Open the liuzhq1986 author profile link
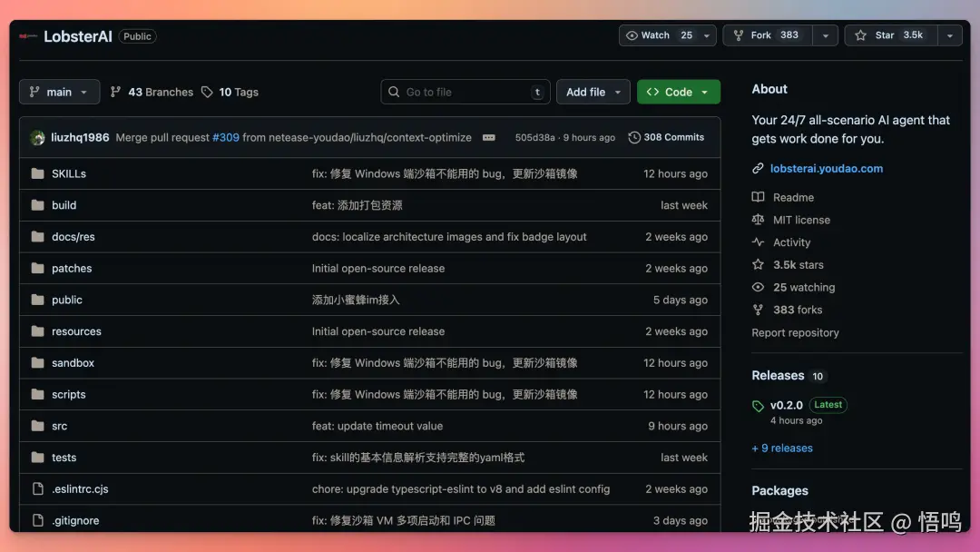Image resolution: width=980 pixels, height=552 pixels. (x=80, y=137)
